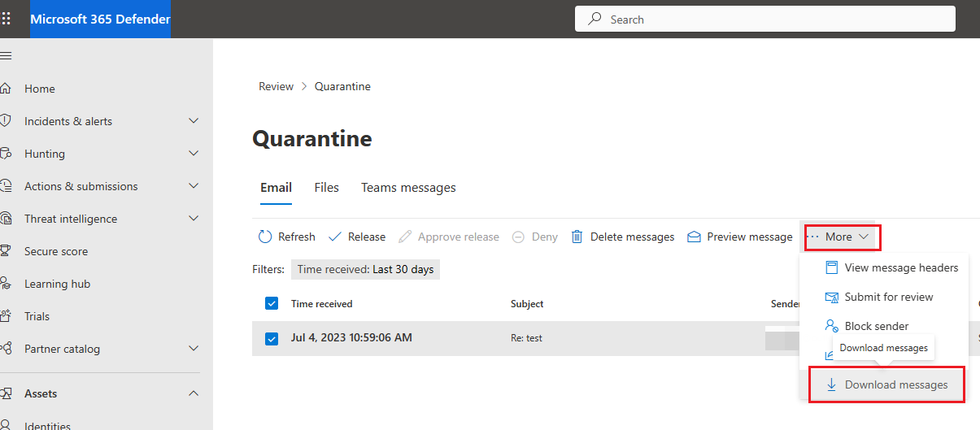
Task: Sort by the Subject column header
Action: (x=527, y=304)
